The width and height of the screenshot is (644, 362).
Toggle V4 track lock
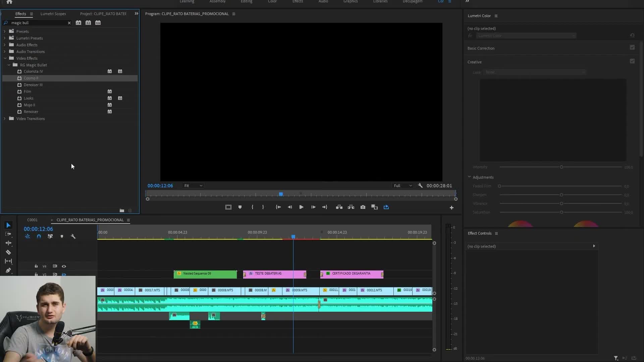pos(36,266)
